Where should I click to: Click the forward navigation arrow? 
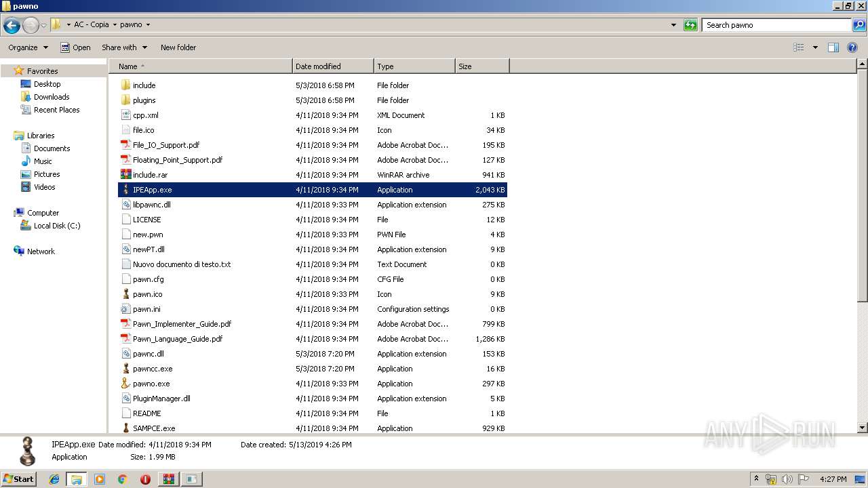31,26
